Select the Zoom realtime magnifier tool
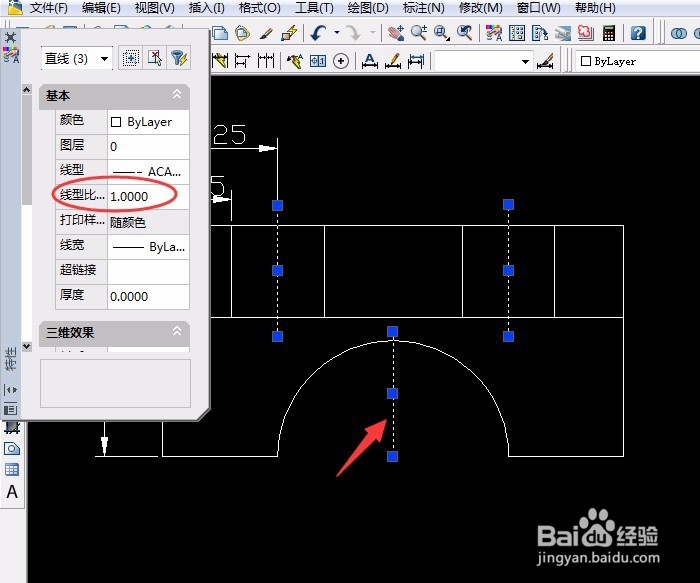Viewport: 700px width, 583px height. click(x=419, y=33)
